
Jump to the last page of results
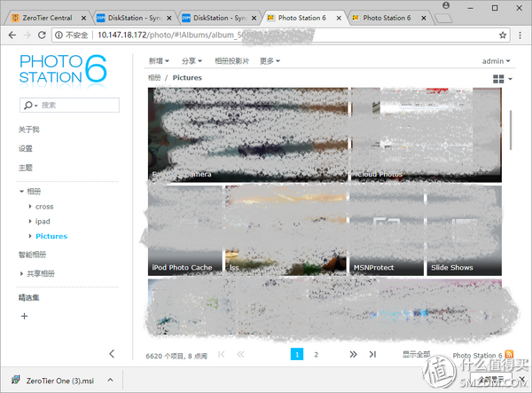[x=372, y=354]
